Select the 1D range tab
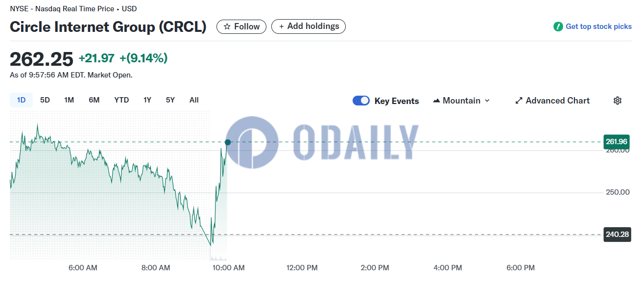The height and width of the screenshot is (286, 644). click(21, 100)
